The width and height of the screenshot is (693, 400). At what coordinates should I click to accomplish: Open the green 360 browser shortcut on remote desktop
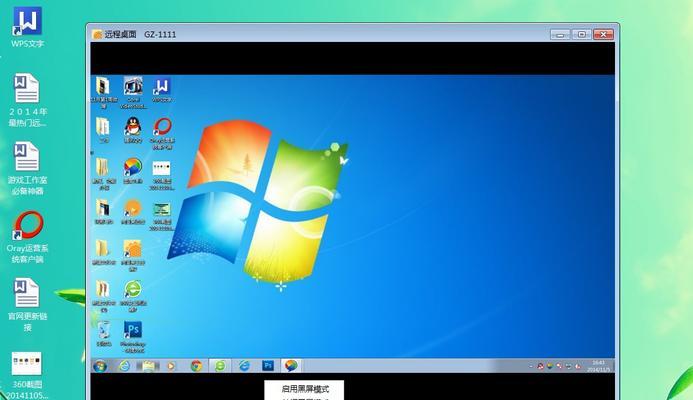pyautogui.click(x=133, y=296)
